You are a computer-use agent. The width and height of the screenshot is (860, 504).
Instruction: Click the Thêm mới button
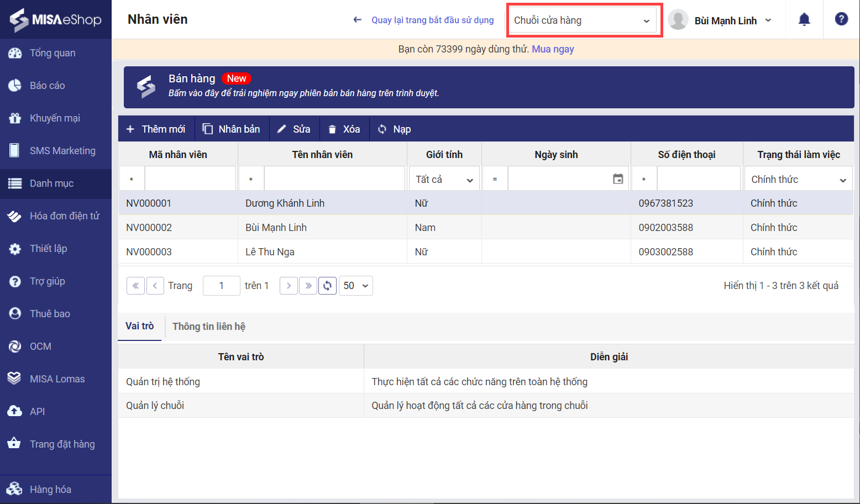coord(156,129)
